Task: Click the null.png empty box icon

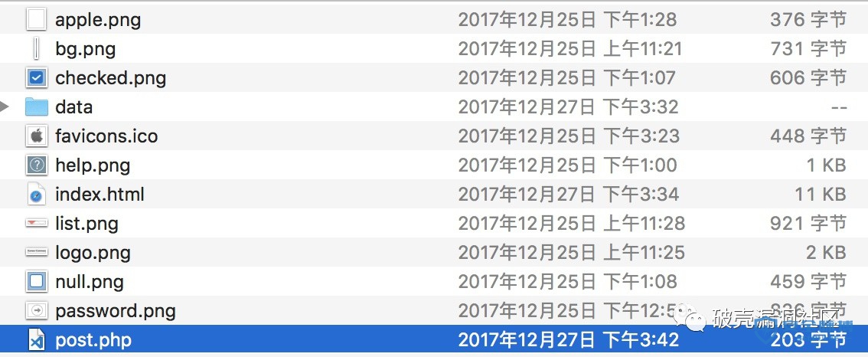Action: (x=37, y=281)
